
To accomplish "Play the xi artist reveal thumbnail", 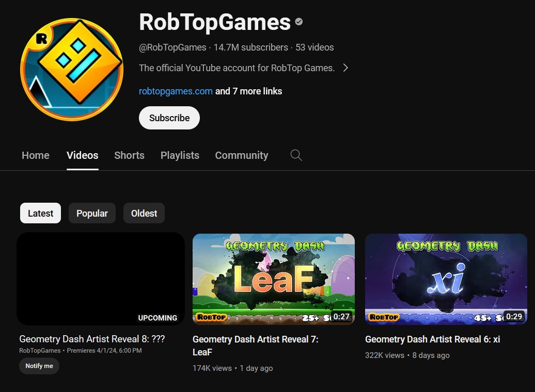I will point(446,279).
